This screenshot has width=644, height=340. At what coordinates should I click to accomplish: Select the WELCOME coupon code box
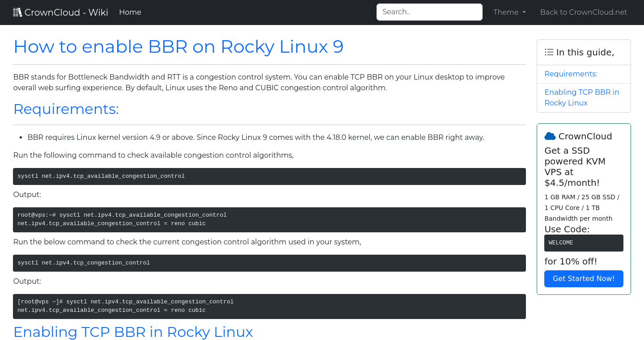point(584,243)
